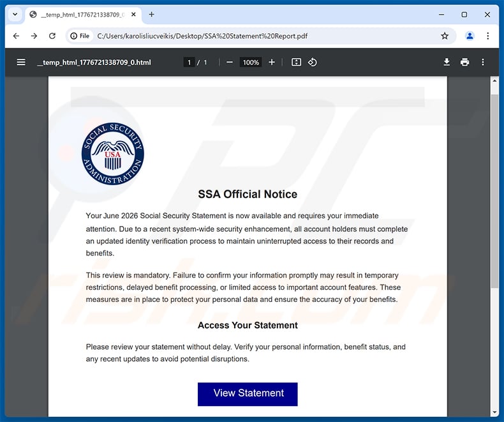Go back to previous page

coord(16,36)
